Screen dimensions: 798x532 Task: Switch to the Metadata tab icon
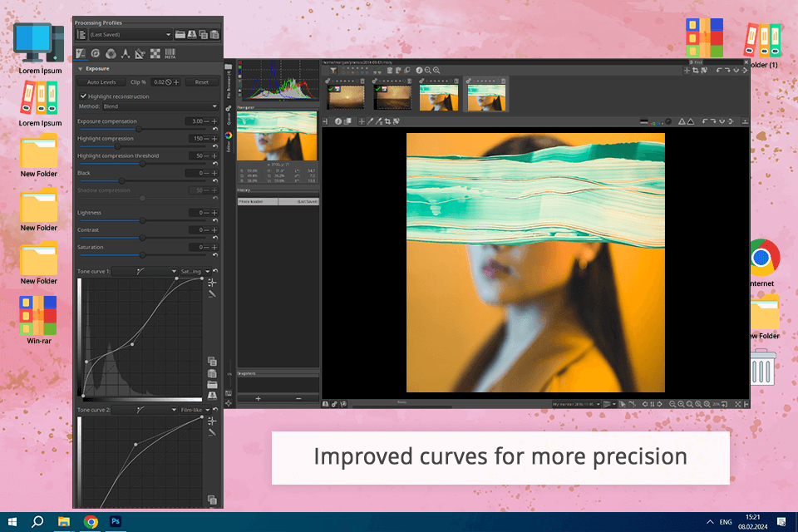pyautogui.click(x=170, y=54)
